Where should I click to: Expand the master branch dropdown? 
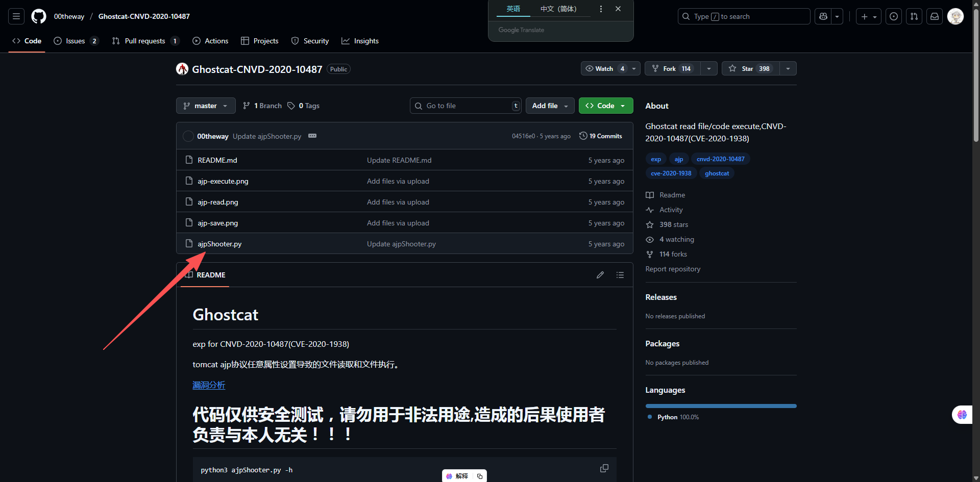tap(206, 106)
